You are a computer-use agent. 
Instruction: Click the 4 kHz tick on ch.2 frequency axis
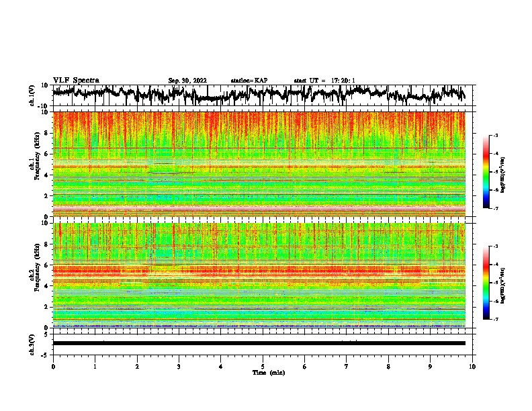(47, 286)
